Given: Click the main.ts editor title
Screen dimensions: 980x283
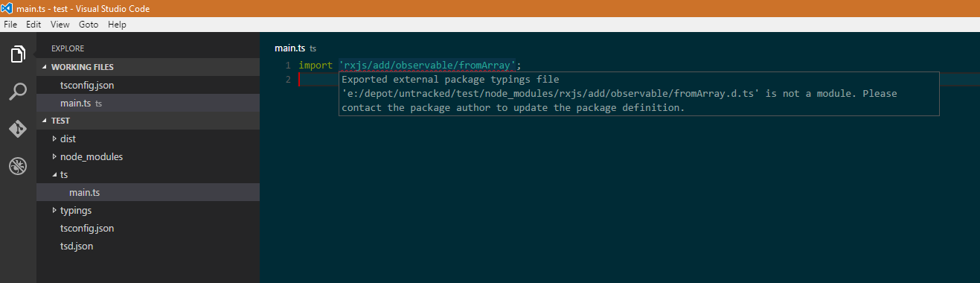Looking at the screenshot, I should point(290,48).
